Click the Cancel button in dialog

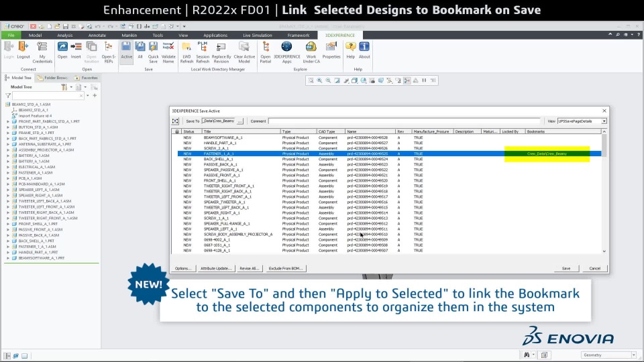click(595, 268)
